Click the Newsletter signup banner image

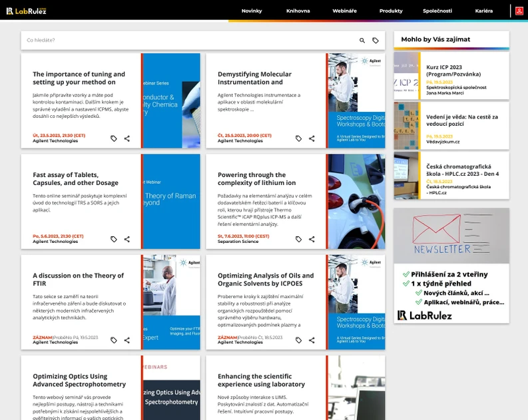451,236
